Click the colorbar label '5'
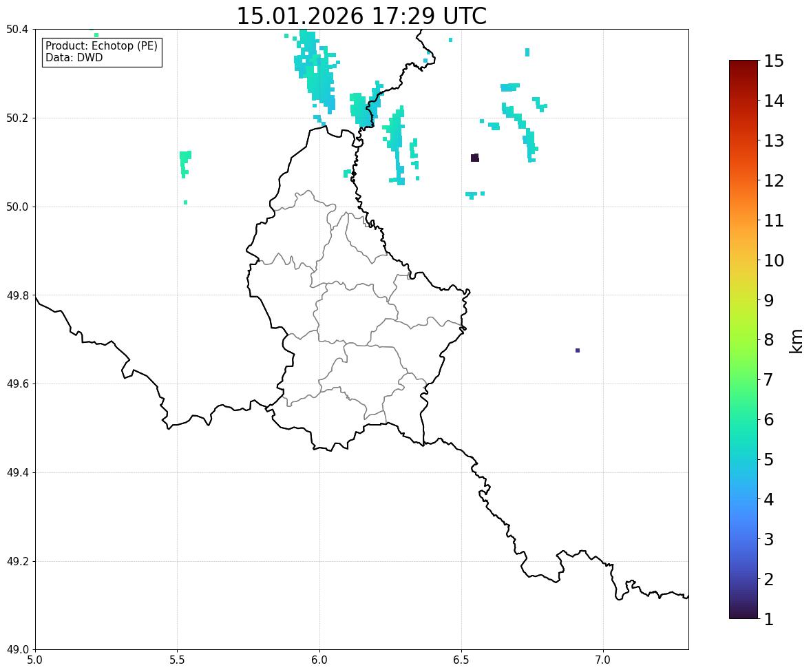The width and height of the screenshot is (811, 672). coord(769,459)
